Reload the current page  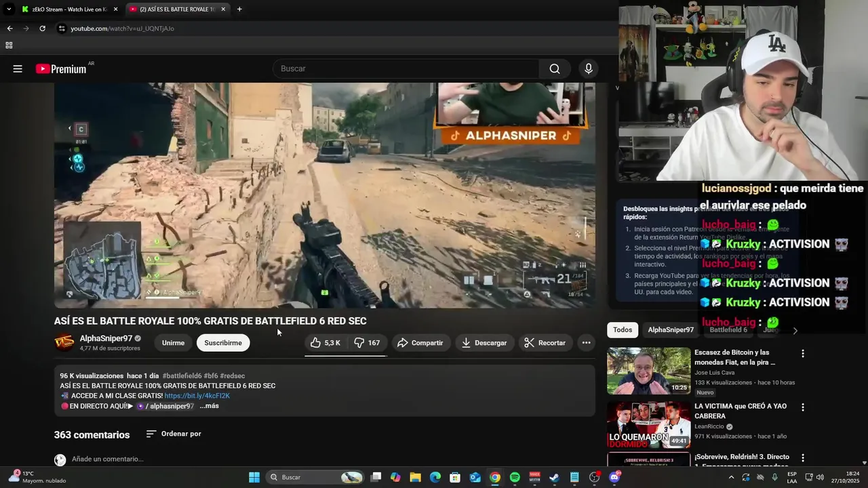point(42,28)
